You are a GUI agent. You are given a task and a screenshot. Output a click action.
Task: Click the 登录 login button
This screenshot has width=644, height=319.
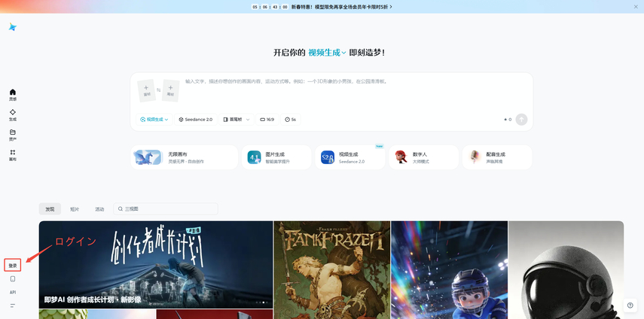point(13,266)
